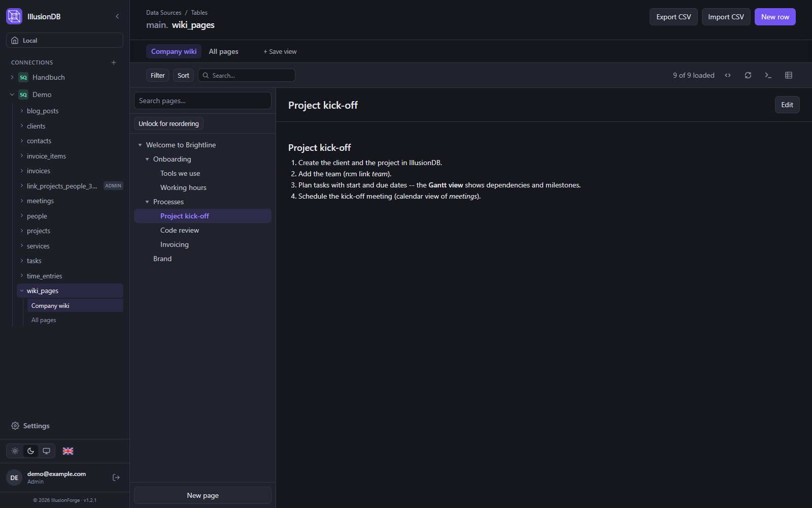Screen dimensions: 812x508
Task: Open the Filter options
Action: [x=157, y=75]
